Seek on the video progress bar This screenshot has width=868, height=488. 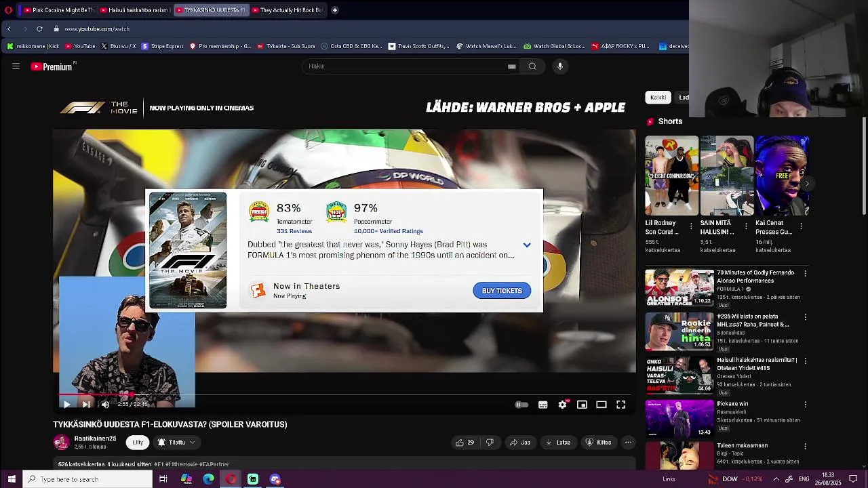344,394
